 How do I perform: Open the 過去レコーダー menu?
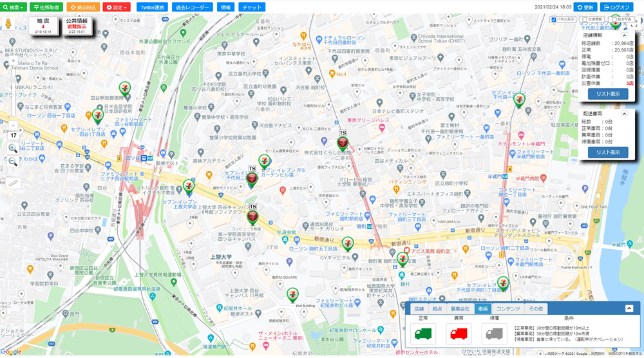click(192, 7)
